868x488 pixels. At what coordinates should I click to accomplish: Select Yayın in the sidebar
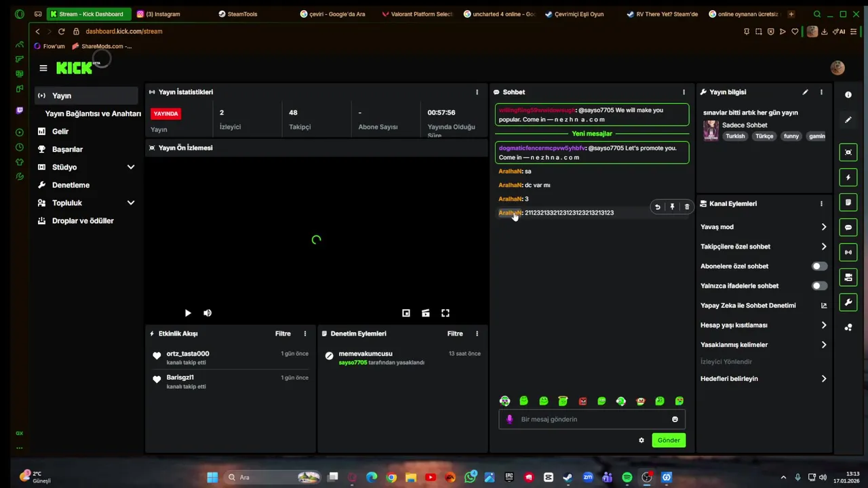tap(87, 96)
